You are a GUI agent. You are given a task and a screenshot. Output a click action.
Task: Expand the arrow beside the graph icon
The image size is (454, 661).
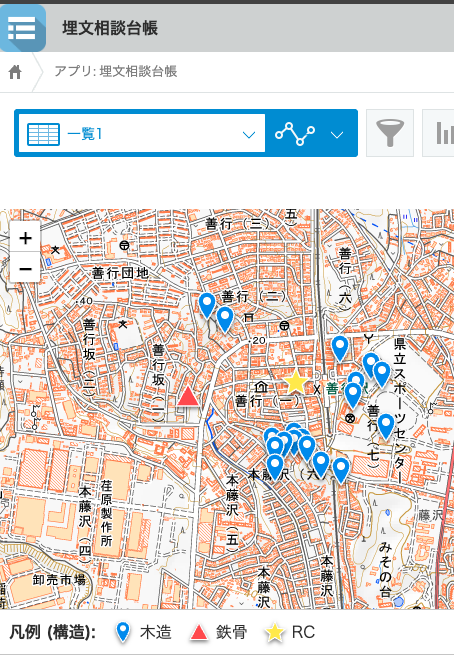click(x=337, y=135)
